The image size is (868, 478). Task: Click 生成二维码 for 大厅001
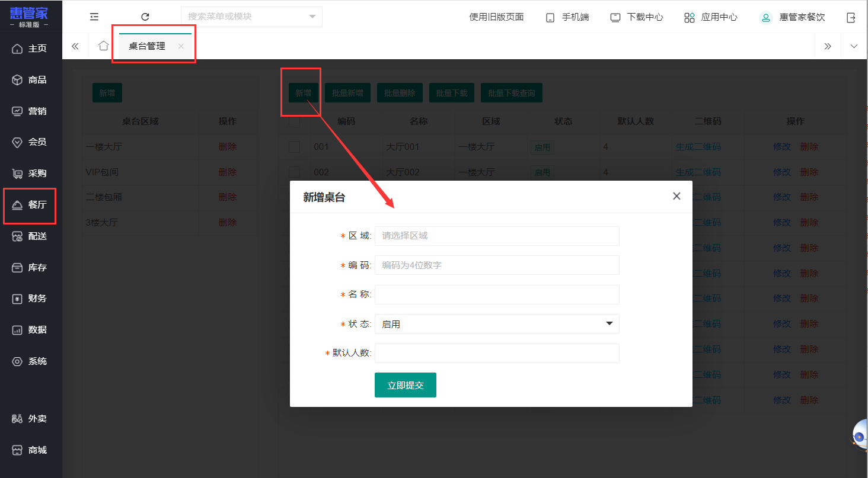point(698,146)
